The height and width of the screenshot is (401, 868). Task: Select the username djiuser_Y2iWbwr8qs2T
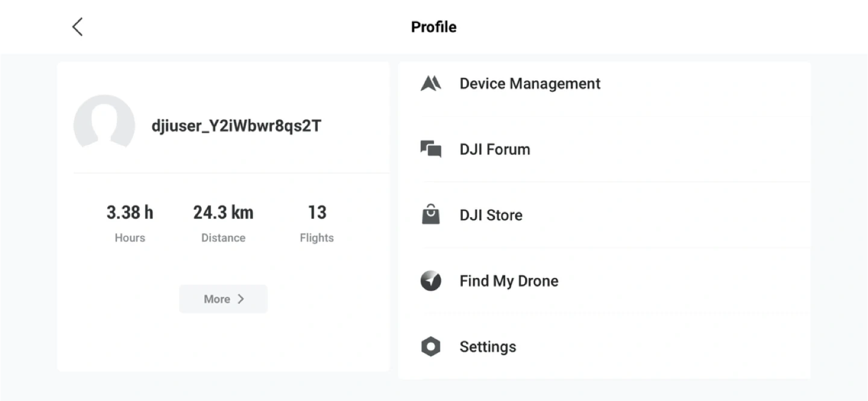click(x=236, y=126)
